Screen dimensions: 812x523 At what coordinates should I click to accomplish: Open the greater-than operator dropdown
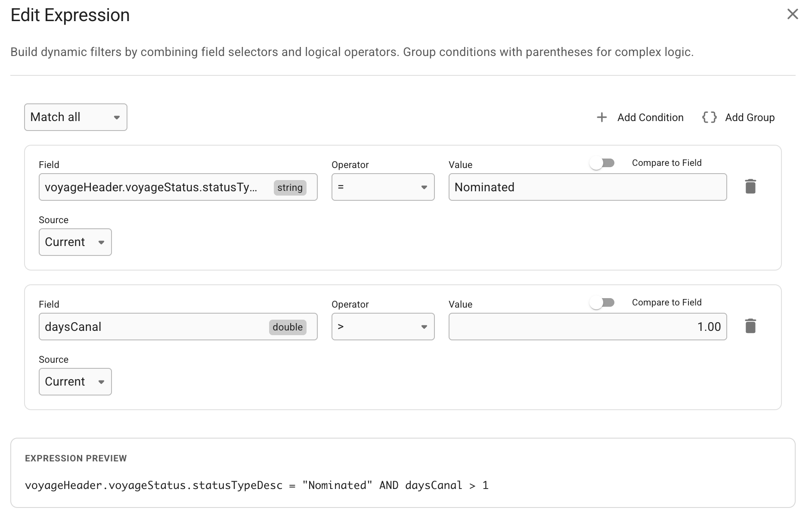tap(382, 327)
